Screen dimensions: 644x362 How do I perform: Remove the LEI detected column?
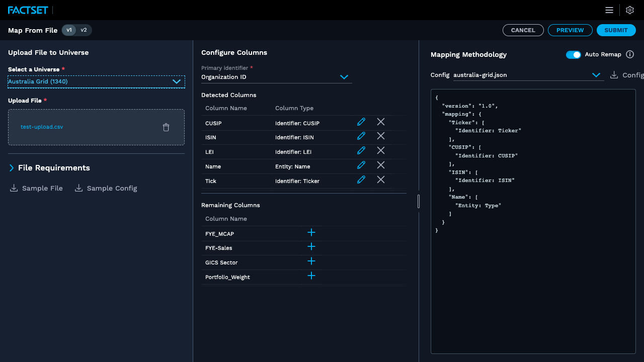point(381,150)
